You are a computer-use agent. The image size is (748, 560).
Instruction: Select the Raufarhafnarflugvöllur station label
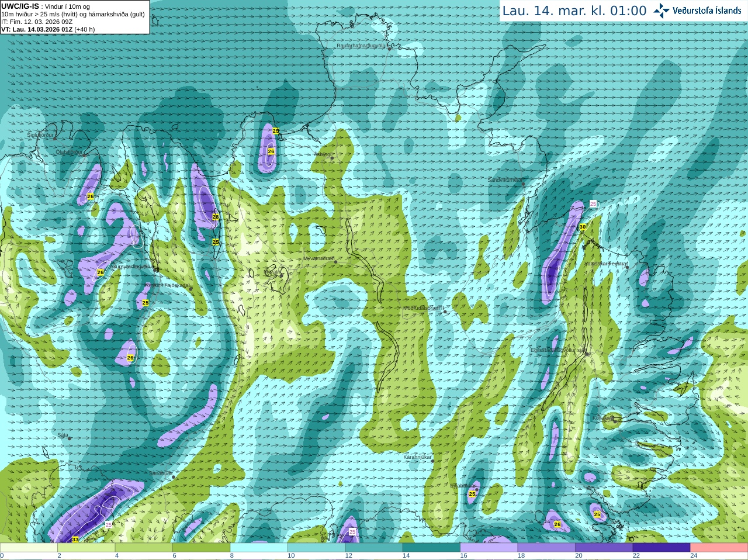click(x=362, y=45)
